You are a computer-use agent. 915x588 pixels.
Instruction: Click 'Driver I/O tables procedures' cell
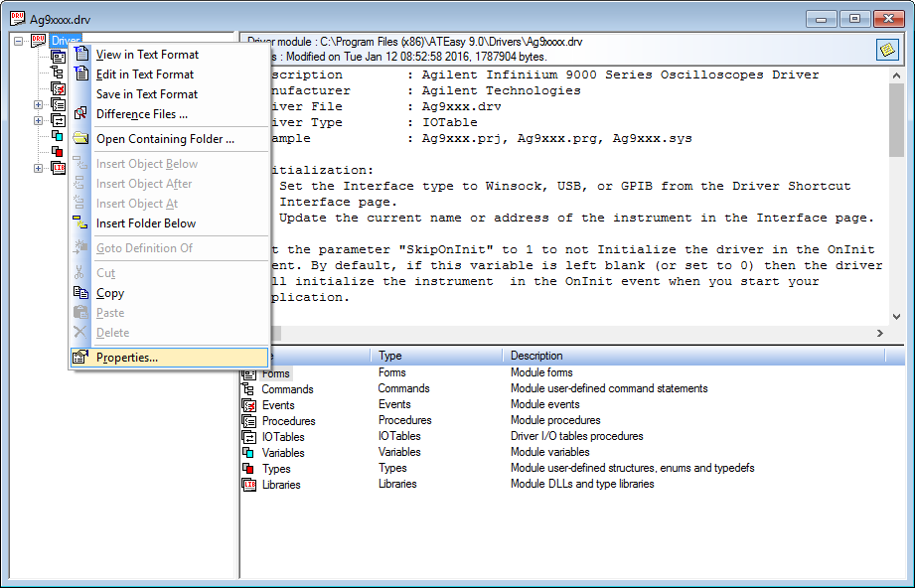point(576,436)
